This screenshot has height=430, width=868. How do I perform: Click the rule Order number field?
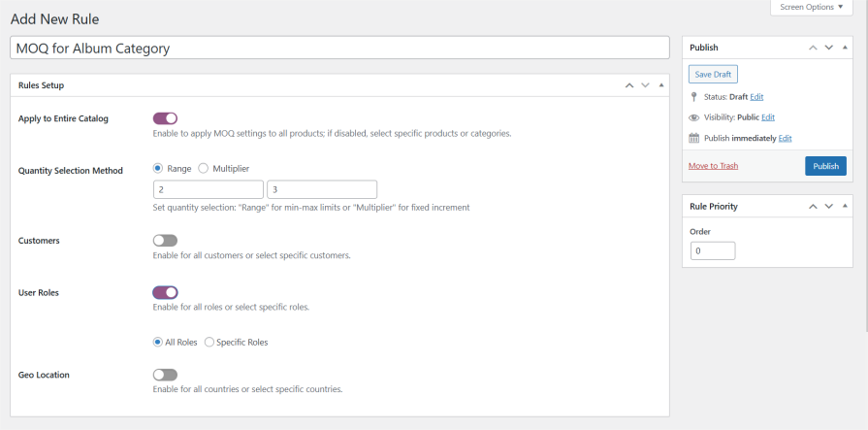click(x=713, y=251)
